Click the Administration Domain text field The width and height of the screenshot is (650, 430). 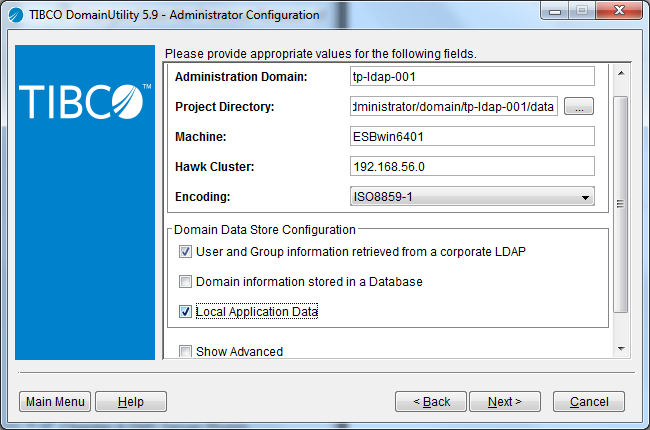click(x=472, y=77)
